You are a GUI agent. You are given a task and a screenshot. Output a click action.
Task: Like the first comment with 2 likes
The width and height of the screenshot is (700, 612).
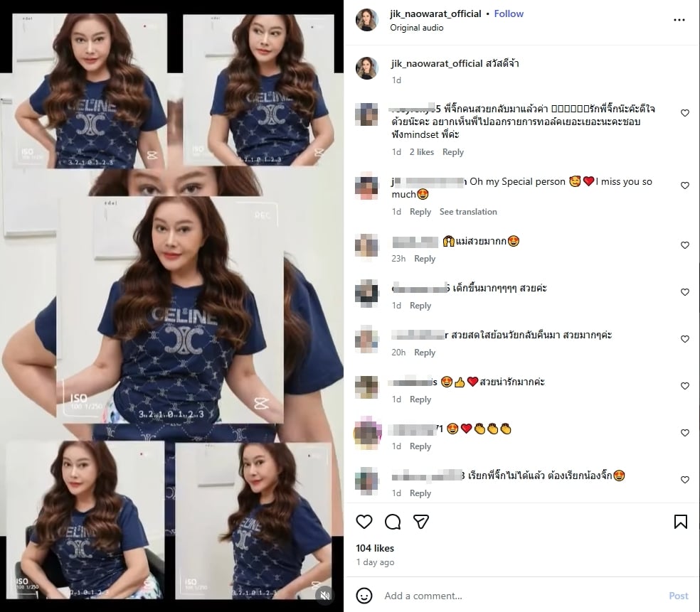685,113
